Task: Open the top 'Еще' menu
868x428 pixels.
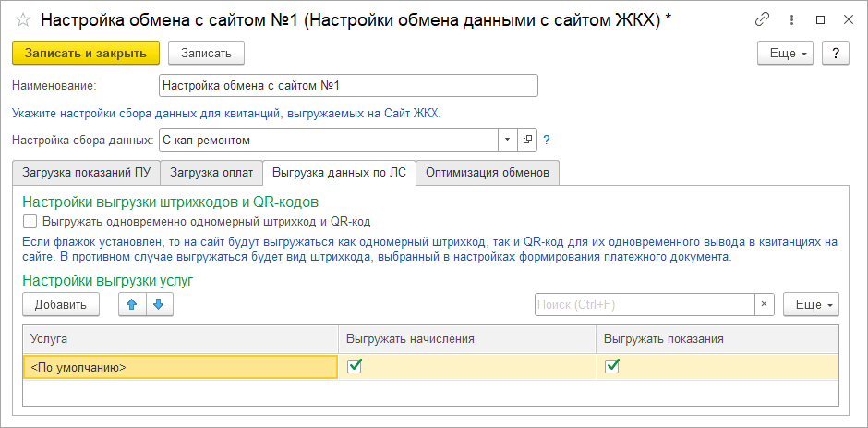Action: (x=788, y=54)
